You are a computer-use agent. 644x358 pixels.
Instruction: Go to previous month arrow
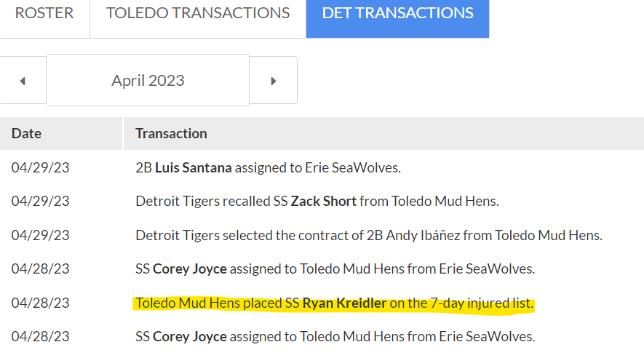point(23,81)
